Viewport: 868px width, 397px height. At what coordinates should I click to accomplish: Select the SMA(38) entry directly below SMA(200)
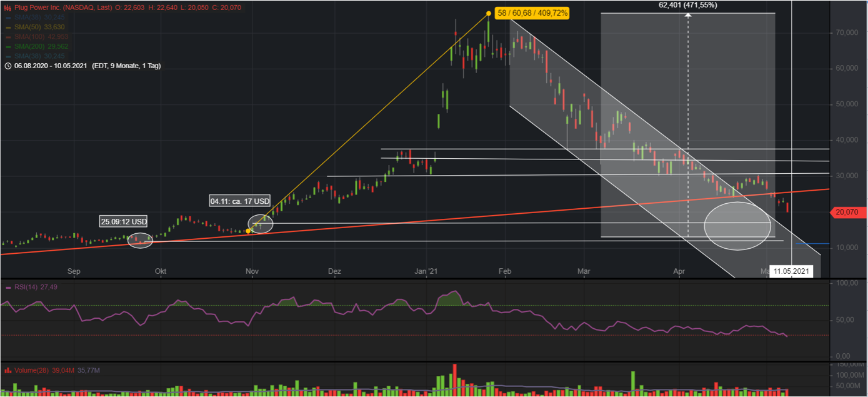point(39,56)
